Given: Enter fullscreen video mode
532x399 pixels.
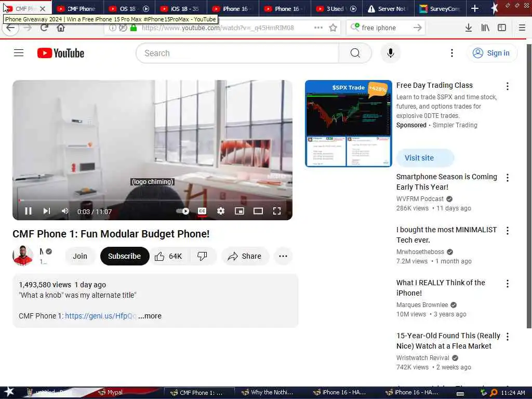Looking at the screenshot, I should point(277,211).
